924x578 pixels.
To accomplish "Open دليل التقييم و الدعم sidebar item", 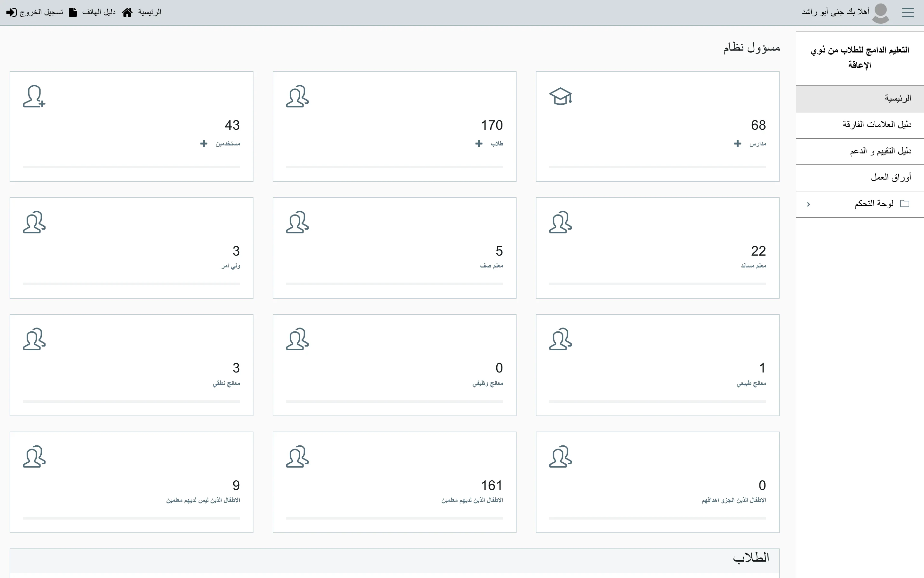I will (860, 151).
